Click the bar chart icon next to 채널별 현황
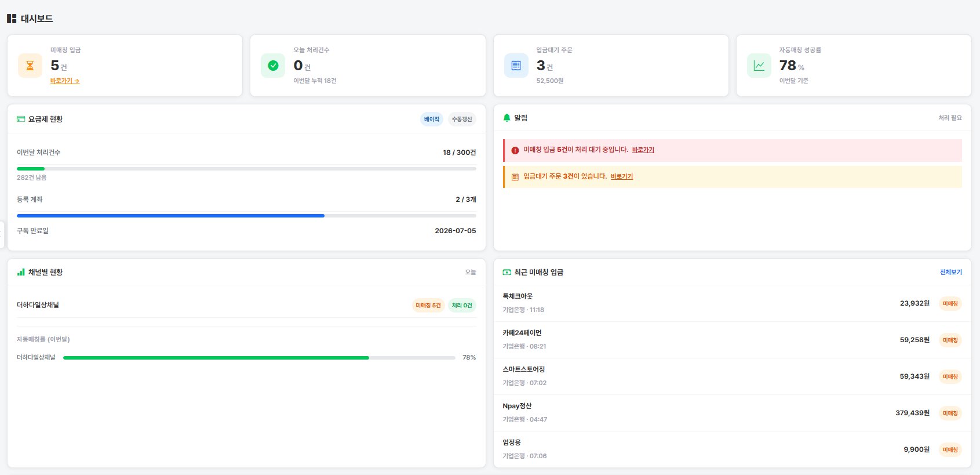 pos(21,272)
